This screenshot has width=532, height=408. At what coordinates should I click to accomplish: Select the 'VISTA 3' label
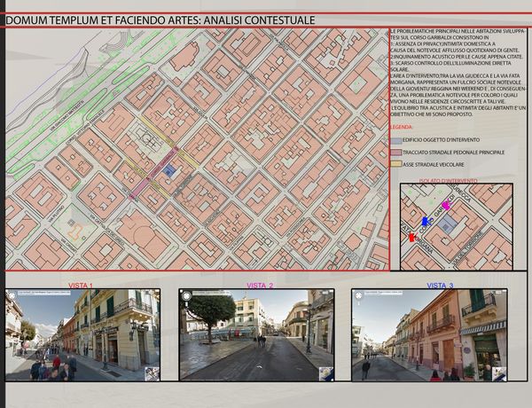coord(440,285)
